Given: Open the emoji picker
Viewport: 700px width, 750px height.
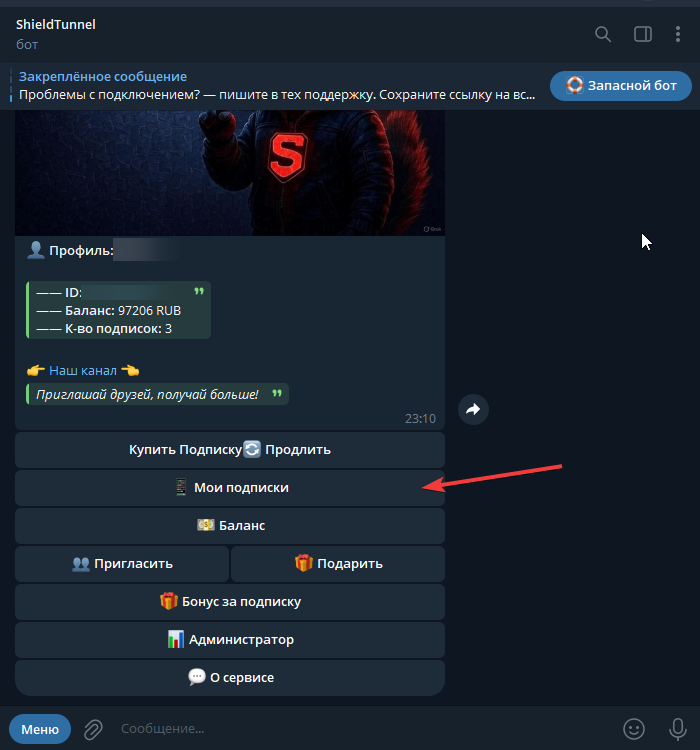Looking at the screenshot, I should (x=633, y=729).
